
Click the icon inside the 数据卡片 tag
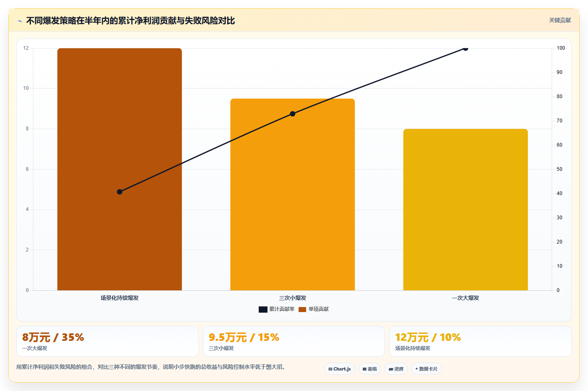click(416, 369)
